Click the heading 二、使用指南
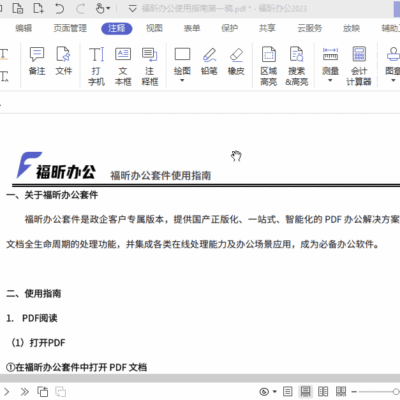 [34, 294]
